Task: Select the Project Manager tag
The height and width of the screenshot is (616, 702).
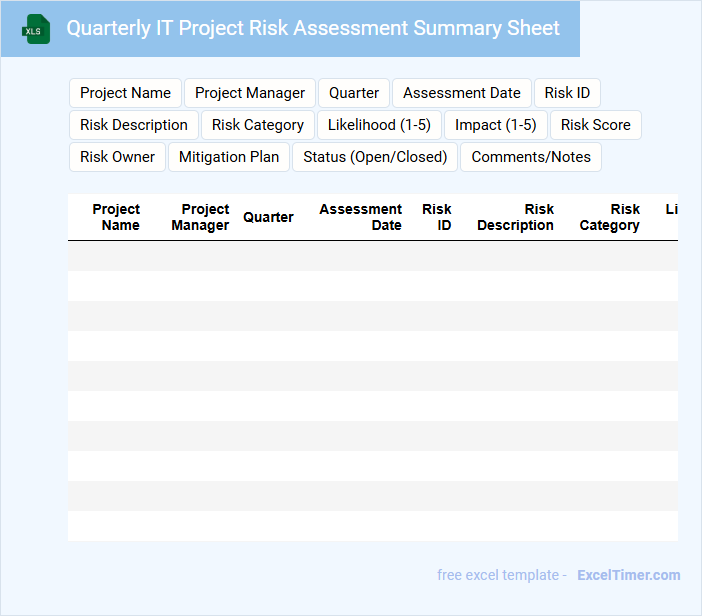Action: 250,93
